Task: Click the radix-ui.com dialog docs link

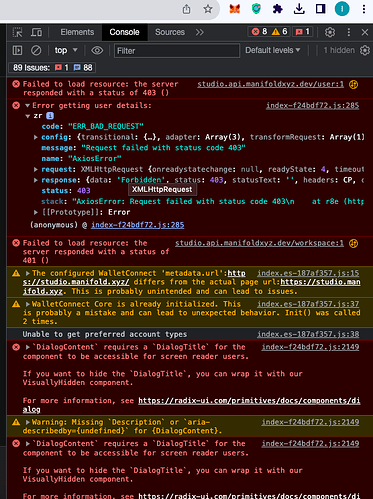Action: (x=249, y=401)
